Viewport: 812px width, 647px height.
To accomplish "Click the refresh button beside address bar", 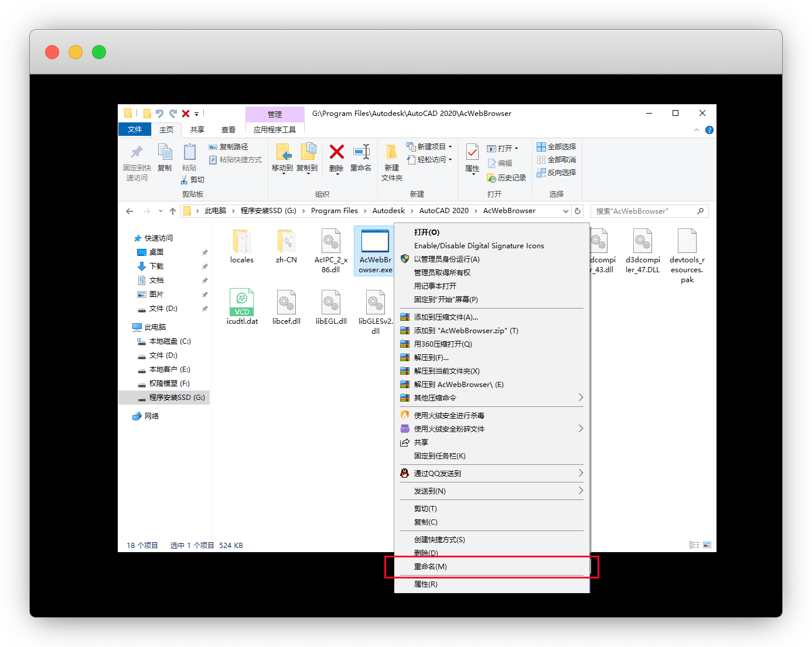I will coord(578,211).
